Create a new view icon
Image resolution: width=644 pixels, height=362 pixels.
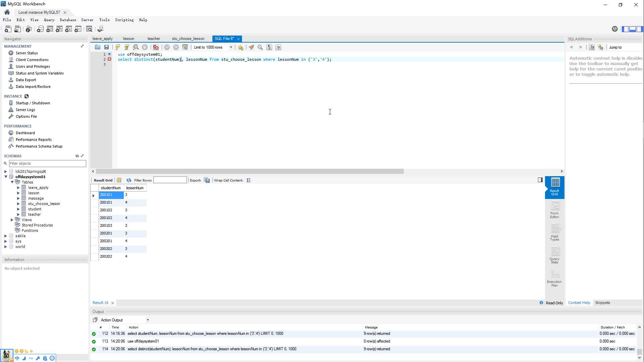click(x=59, y=29)
